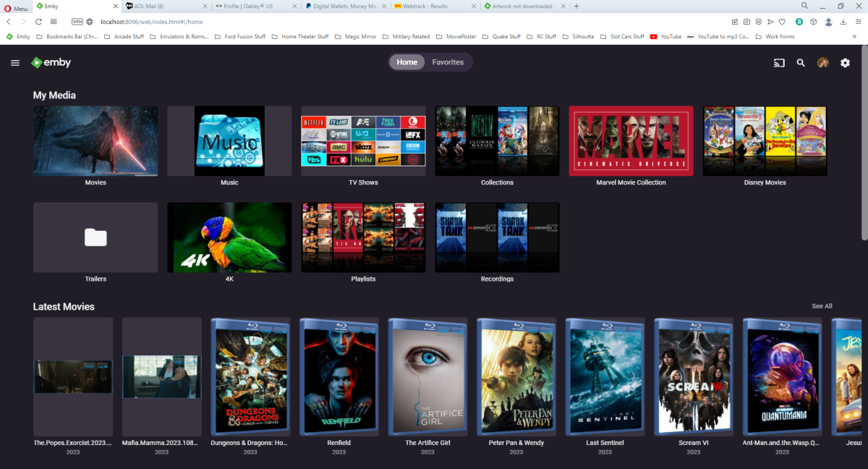Viewport: 868px width, 469px height.
Task: Click the page vertical scrollbar
Action: pyautogui.click(x=864, y=145)
